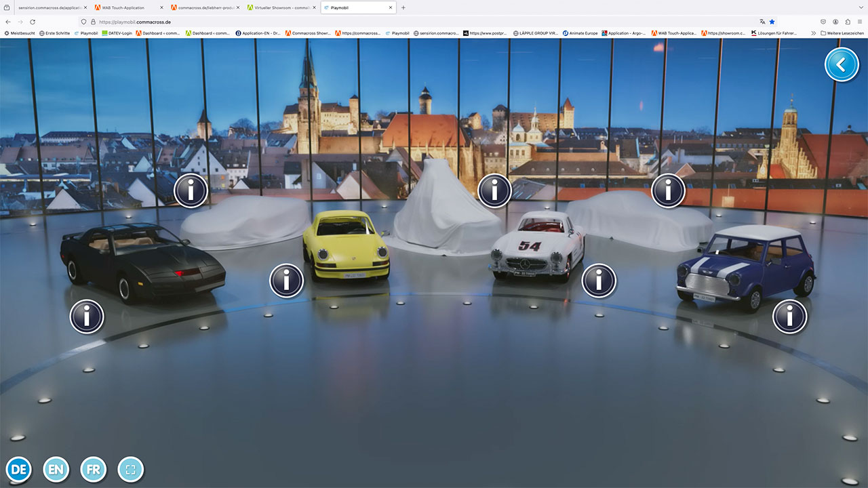Open DATEV-Login bookmark
The image size is (868, 488).
pos(117,33)
